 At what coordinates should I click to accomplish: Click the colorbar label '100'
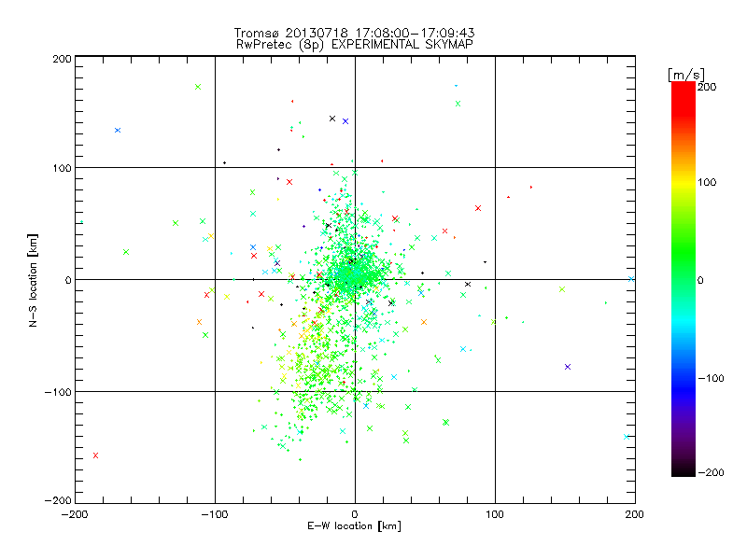[707, 182]
